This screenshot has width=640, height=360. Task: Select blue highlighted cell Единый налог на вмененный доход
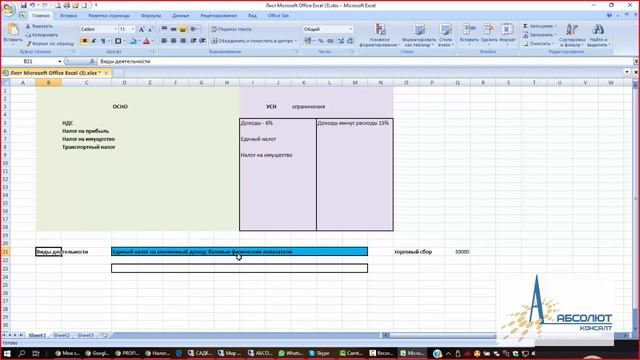click(240, 252)
